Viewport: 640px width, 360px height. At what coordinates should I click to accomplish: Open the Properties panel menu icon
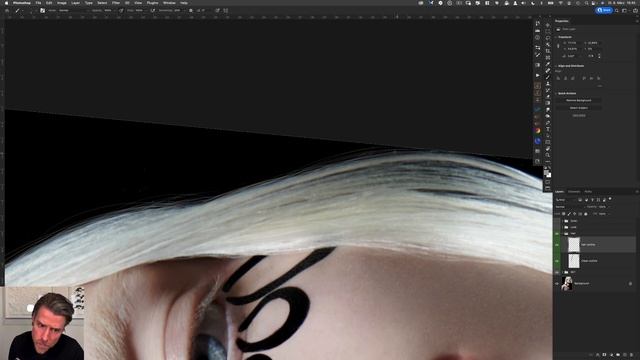(637, 21)
